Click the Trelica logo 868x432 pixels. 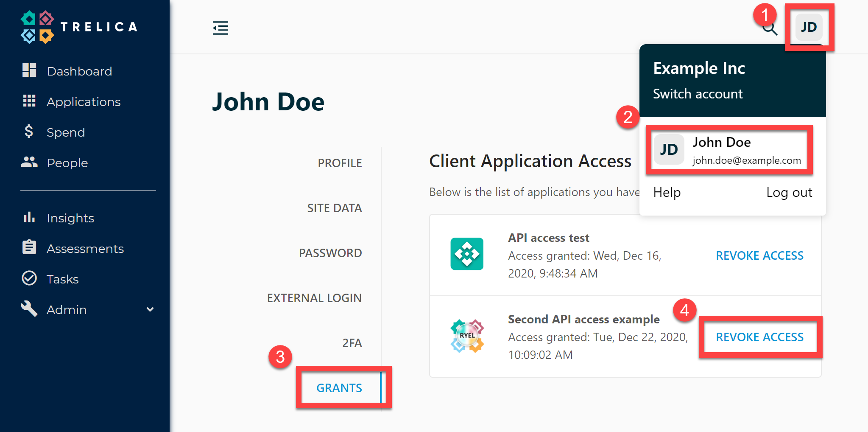[79, 27]
